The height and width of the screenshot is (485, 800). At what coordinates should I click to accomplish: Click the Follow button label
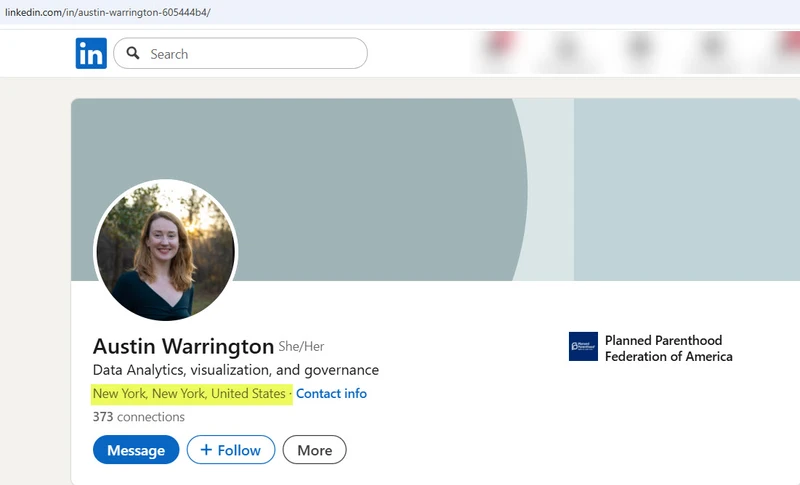pos(239,450)
